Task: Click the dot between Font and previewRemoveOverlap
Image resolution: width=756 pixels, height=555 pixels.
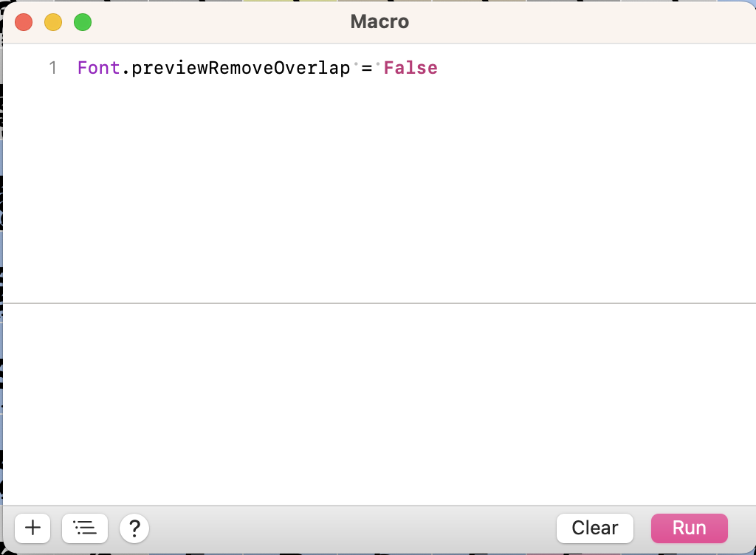Action: coord(126,69)
